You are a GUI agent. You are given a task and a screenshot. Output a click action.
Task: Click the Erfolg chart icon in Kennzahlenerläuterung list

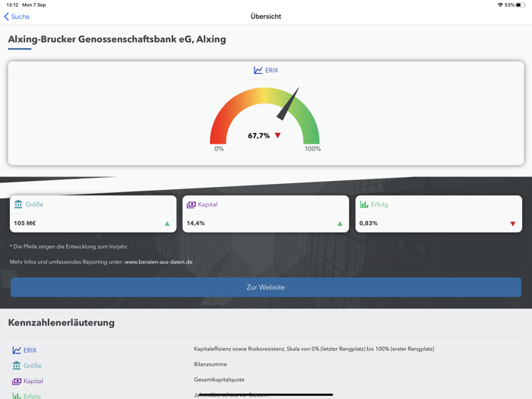[x=17, y=396]
